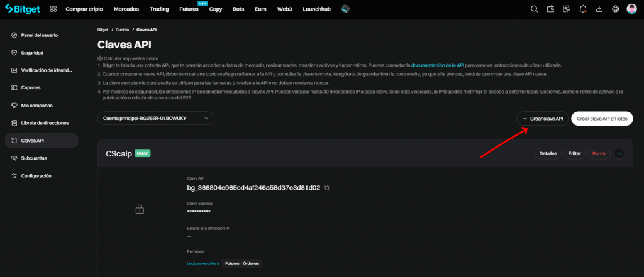The height and width of the screenshot is (277, 644).
Task: Click the API key bg_366804e965cd4af246a58d37e3d81d02
Action: click(253, 188)
